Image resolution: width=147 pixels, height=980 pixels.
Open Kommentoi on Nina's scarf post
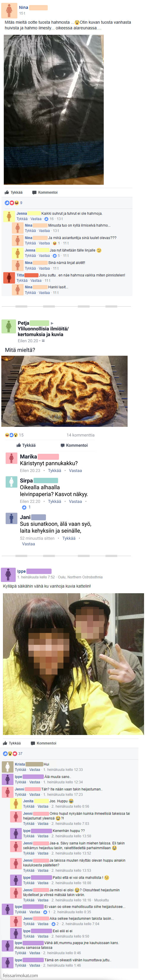(x=45, y=192)
